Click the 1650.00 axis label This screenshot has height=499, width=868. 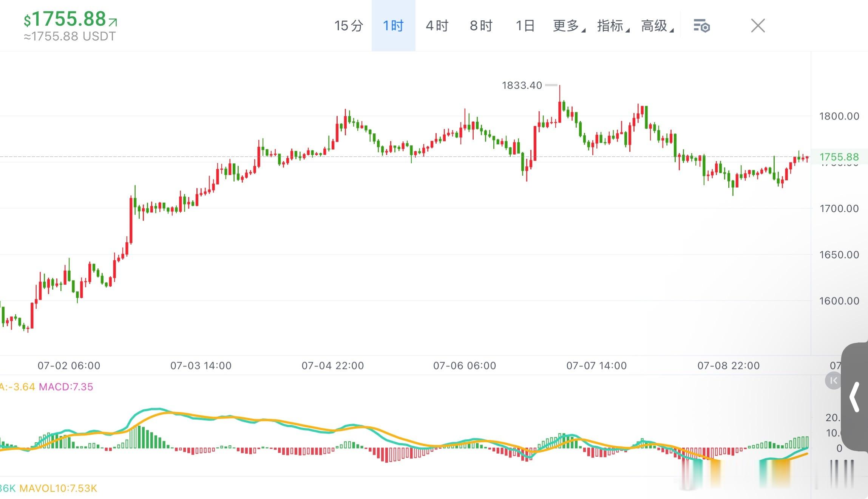coord(839,254)
